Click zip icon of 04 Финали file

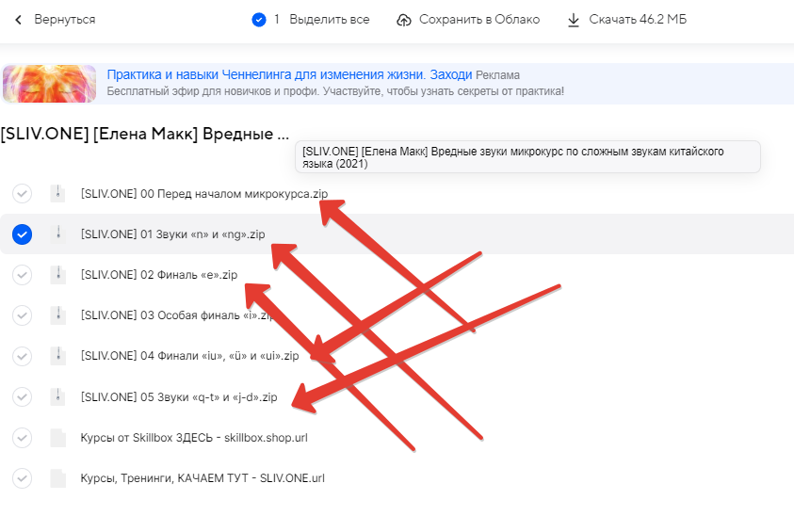(57, 356)
